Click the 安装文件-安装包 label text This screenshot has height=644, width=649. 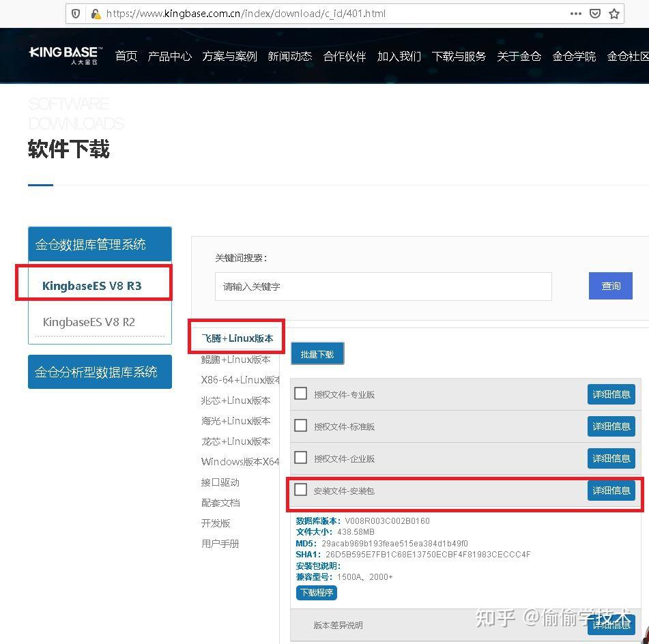pos(344,491)
